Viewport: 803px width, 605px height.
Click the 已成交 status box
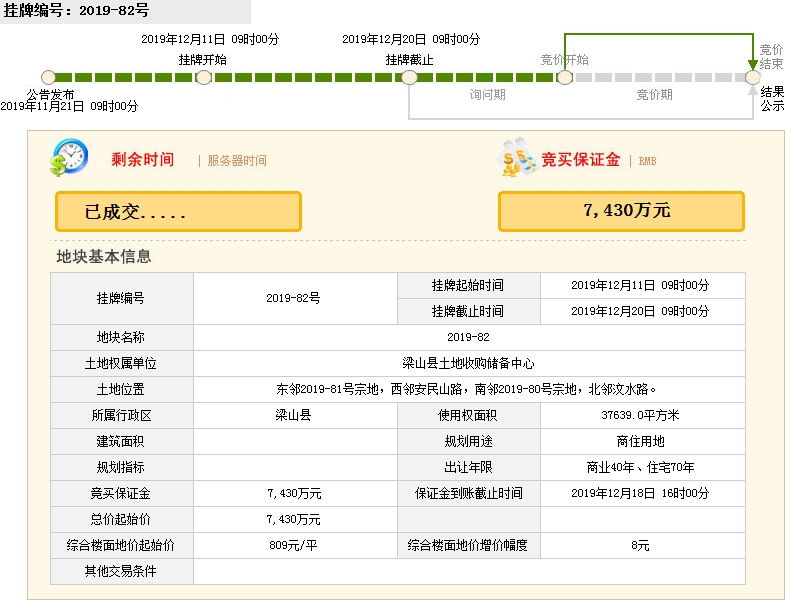[178, 211]
